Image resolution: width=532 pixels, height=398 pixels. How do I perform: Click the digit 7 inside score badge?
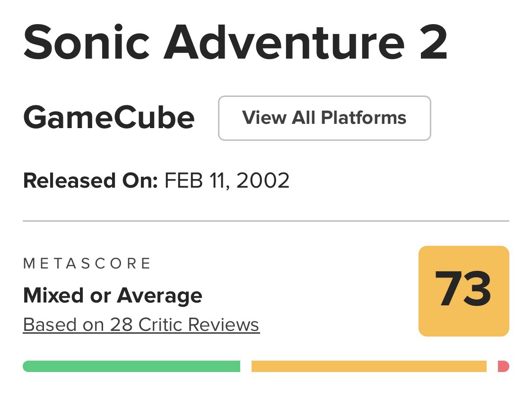448,288
